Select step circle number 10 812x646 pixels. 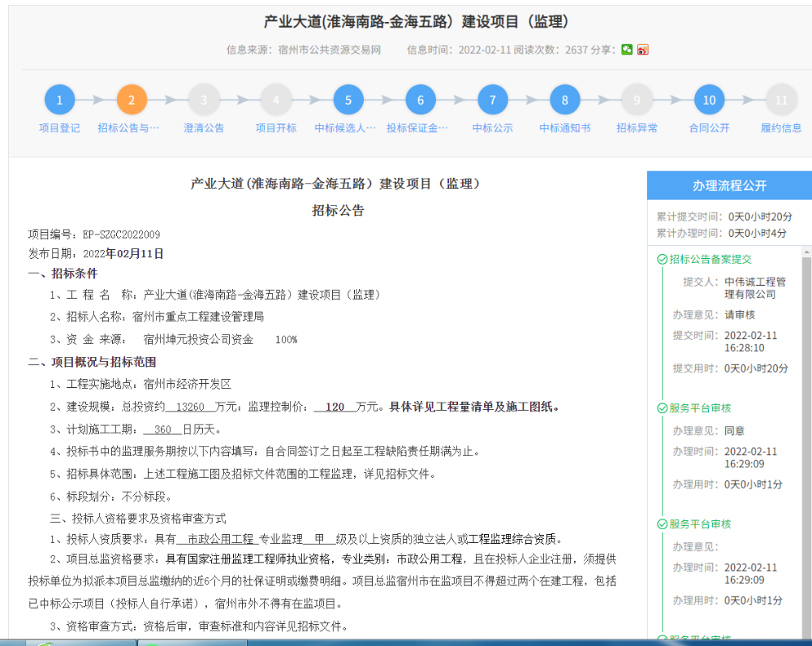click(x=709, y=100)
